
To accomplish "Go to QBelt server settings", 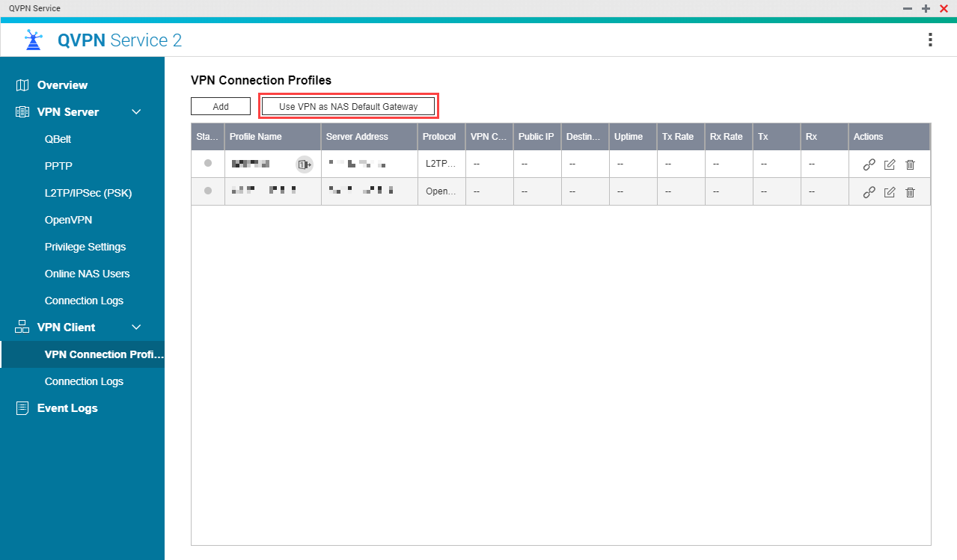I will (x=58, y=139).
